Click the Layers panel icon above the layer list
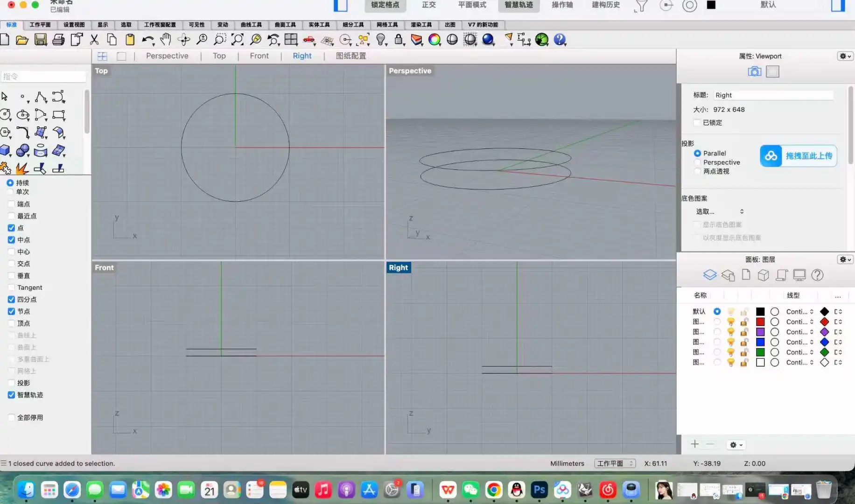Viewport: 855px width, 504px height. coord(710,275)
